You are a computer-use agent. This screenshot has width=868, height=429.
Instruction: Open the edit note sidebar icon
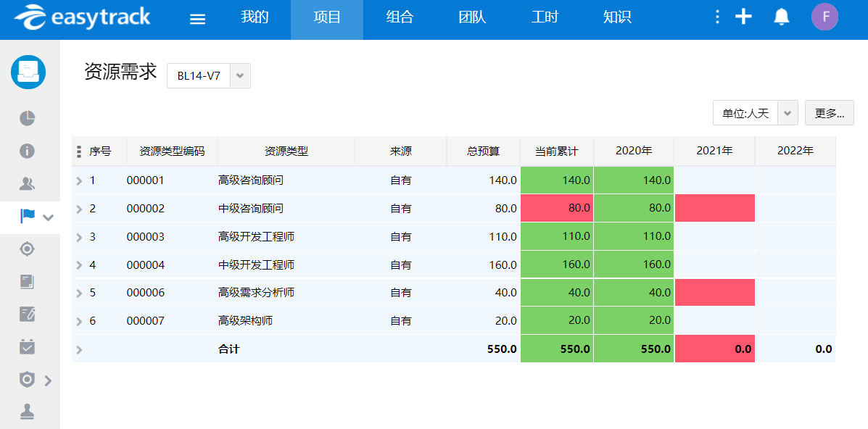coord(27,315)
